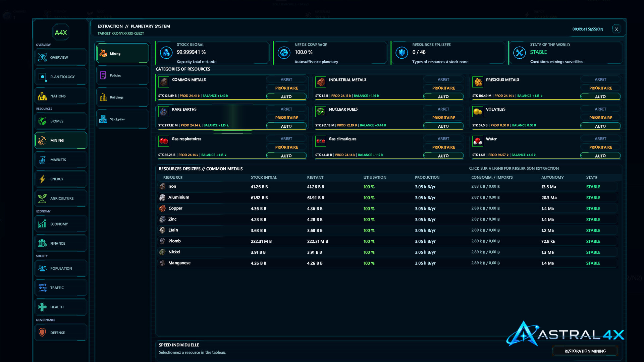
Task: Go to the Nations panel
Action: click(61, 96)
